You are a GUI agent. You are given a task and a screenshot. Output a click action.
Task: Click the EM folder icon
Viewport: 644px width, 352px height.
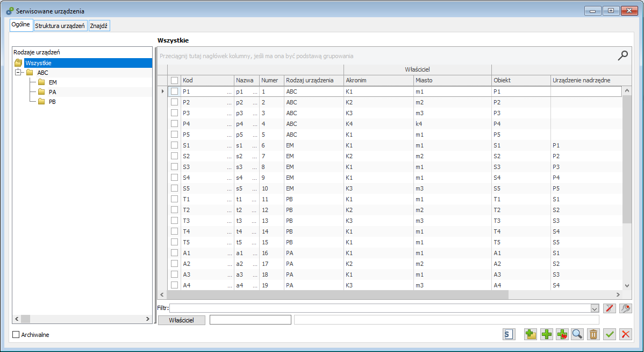pos(41,82)
